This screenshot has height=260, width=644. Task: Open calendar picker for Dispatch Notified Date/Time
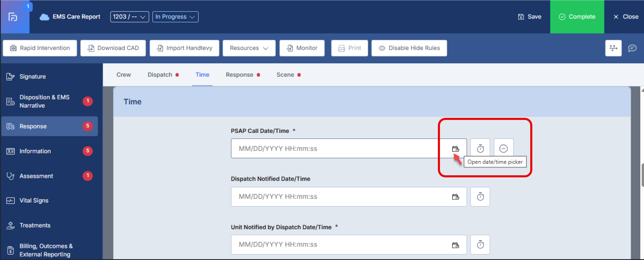coord(456,197)
